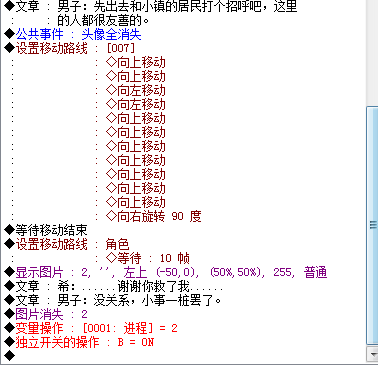Select the empty last ◆ command row
Image resolution: width=378 pixels, height=369 pixels.
[10, 356]
